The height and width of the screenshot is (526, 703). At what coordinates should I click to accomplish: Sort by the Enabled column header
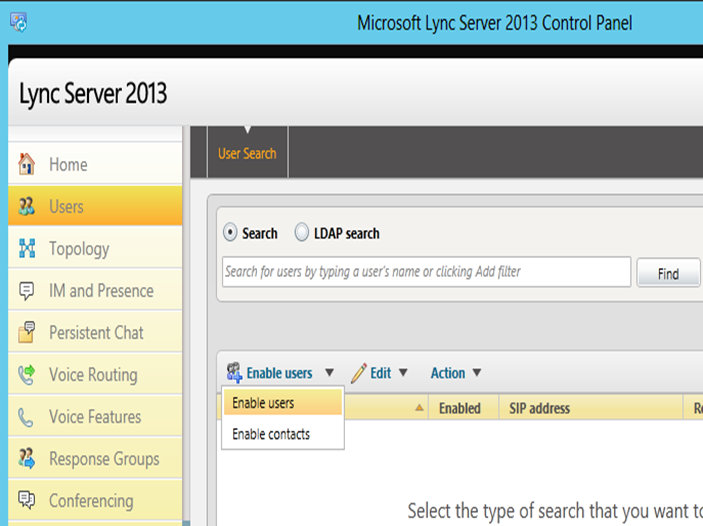tap(463, 408)
